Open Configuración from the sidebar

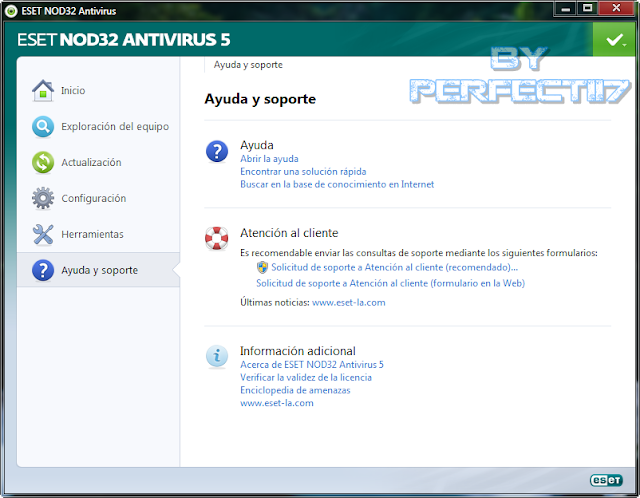click(x=98, y=198)
